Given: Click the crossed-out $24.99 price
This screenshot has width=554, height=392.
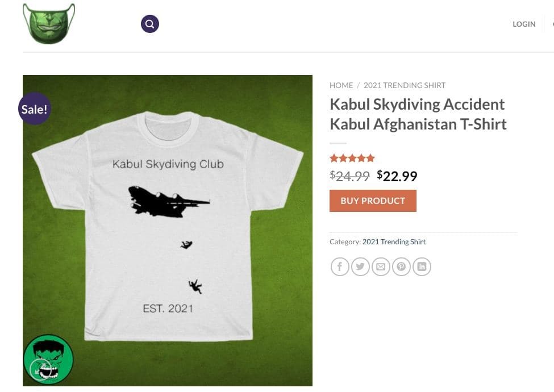Looking at the screenshot, I should coord(349,176).
